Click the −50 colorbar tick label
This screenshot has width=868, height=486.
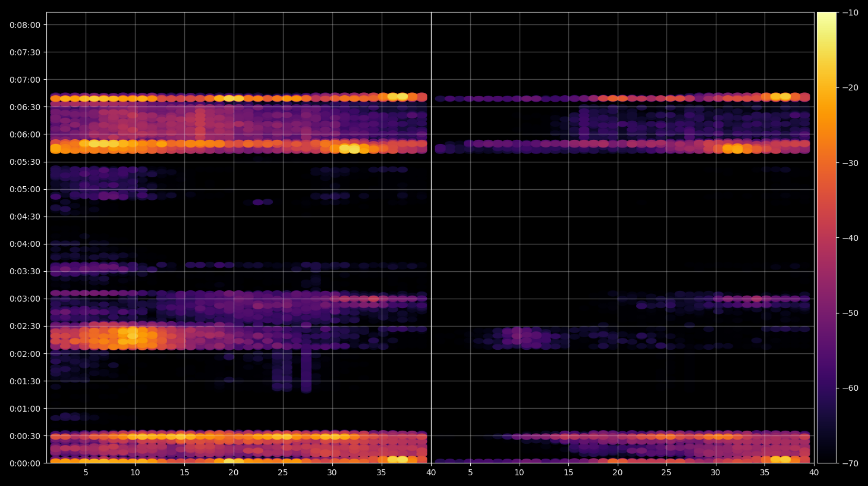[x=850, y=313]
